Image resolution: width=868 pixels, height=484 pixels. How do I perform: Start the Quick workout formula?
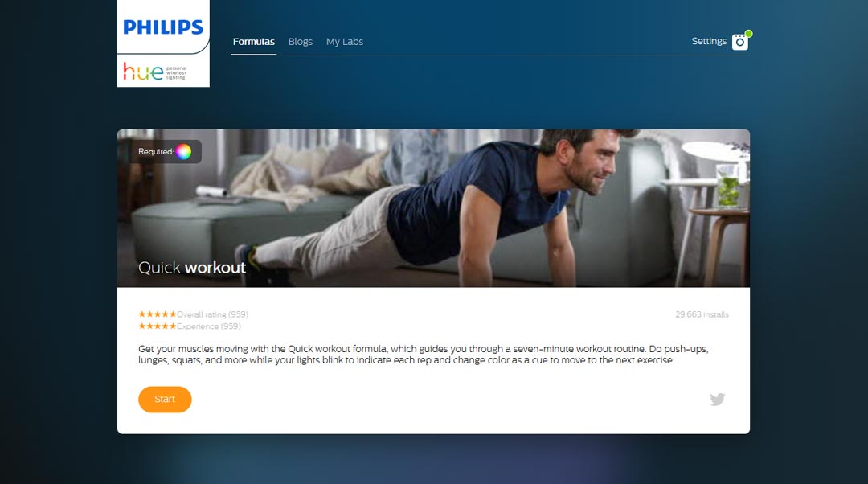point(165,400)
